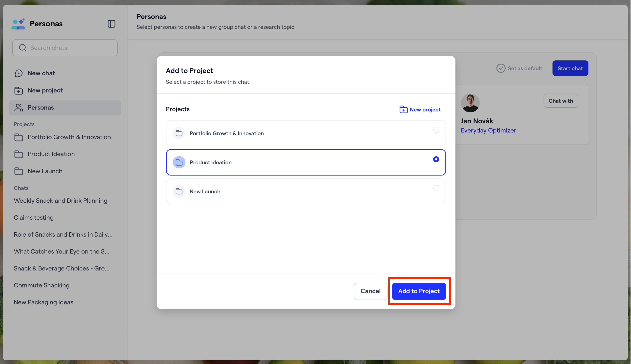Click Jan Novák's avatar photo
This screenshot has width=631, height=364.
point(470,103)
